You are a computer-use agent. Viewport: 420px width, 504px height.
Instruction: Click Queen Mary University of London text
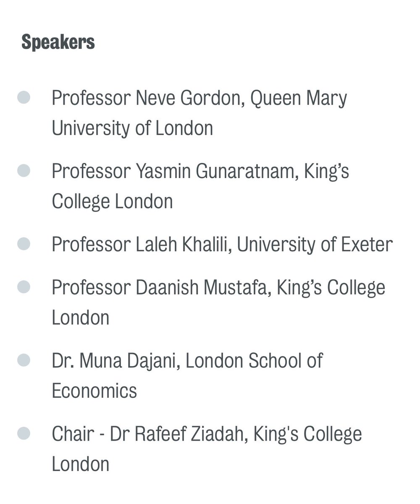[x=199, y=113]
